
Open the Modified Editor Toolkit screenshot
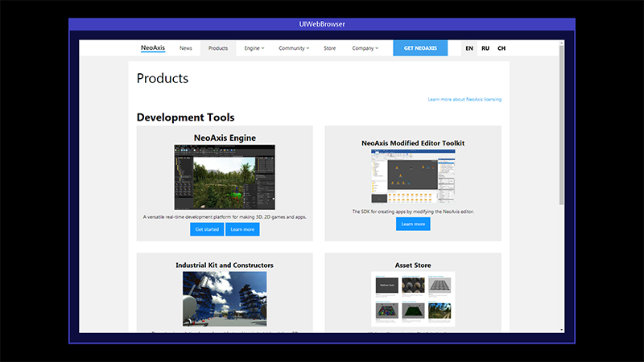coord(413,177)
